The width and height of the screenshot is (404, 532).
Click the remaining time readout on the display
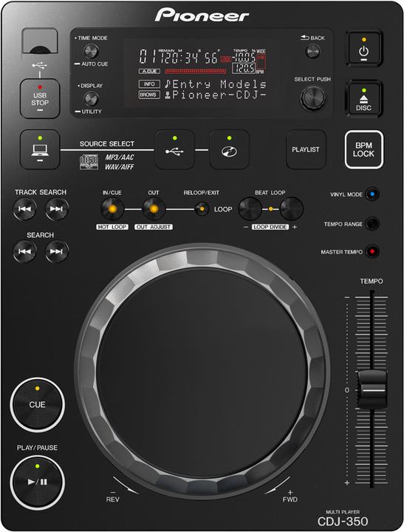click(x=189, y=57)
